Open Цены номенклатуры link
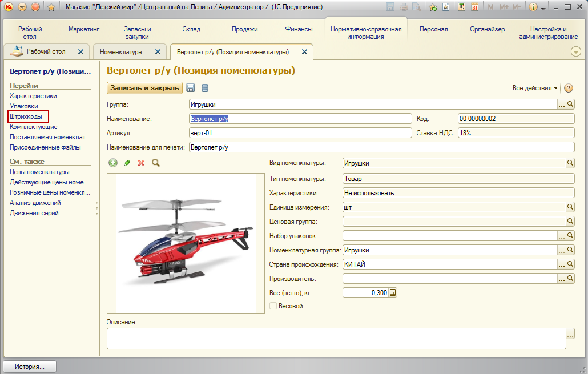This screenshot has height=374, width=588. (x=39, y=172)
